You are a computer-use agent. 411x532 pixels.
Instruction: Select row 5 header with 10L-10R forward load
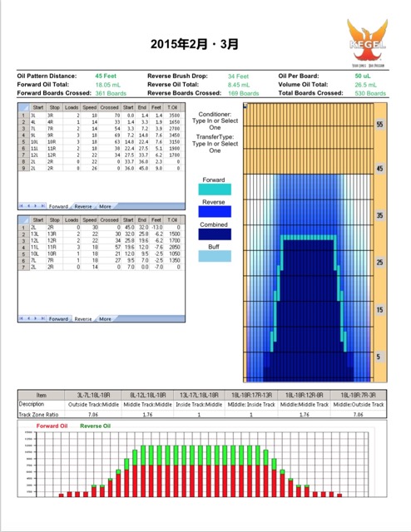24,142
